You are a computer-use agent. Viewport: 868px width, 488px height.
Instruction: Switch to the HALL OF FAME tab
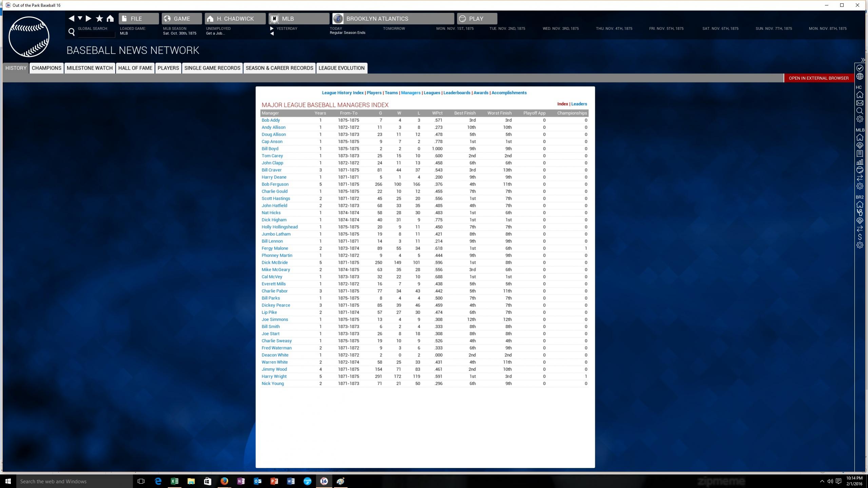pyautogui.click(x=135, y=68)
